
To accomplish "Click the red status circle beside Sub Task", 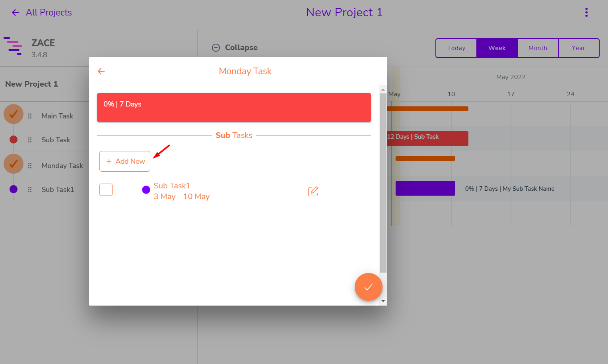I will pyautogui.click(x=13, y=139).
